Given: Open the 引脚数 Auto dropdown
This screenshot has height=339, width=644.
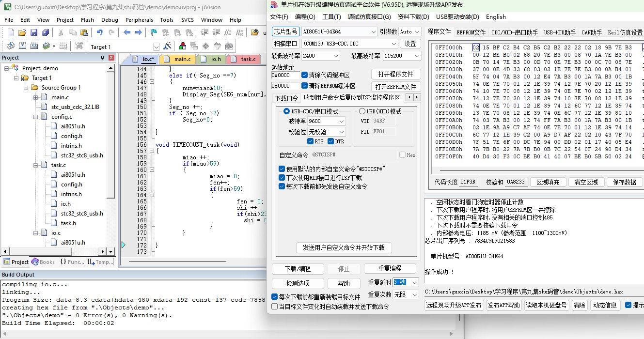Looking at the screenshot, I should [x=410, y=31].
